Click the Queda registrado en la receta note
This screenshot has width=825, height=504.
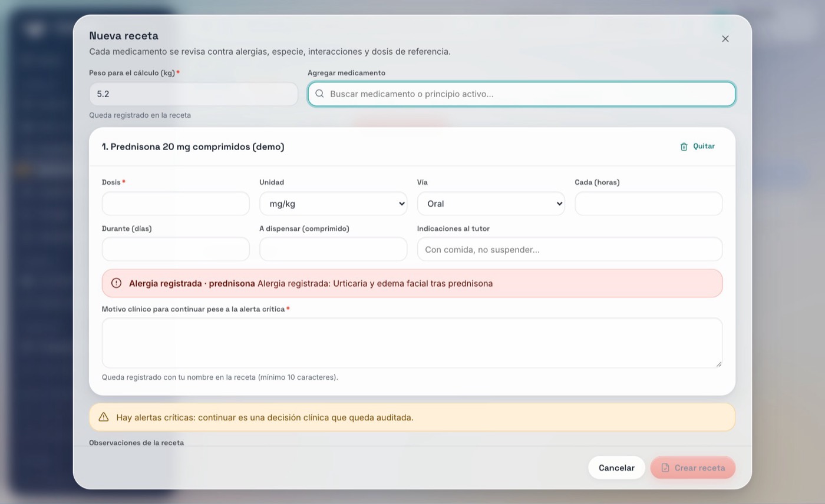pos(140,115)
